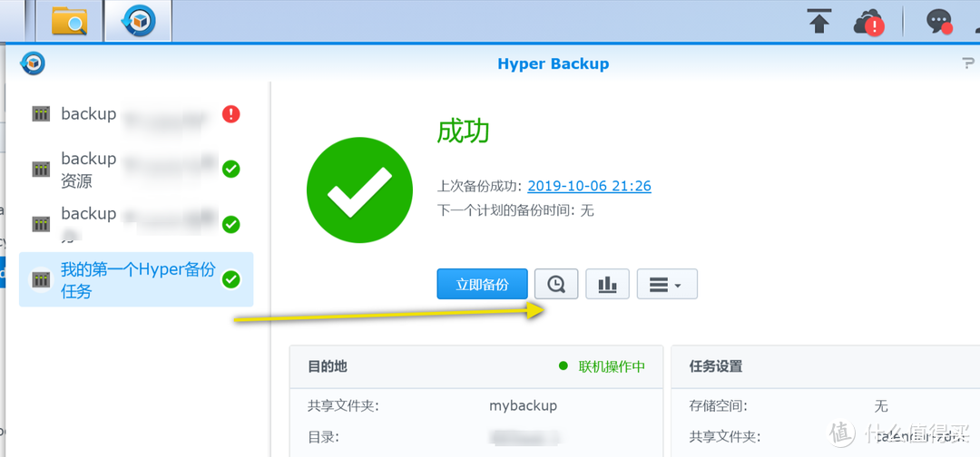980x457 pixels.
Task: Select the third backup task in the list
Action: (x=136, y=224)
